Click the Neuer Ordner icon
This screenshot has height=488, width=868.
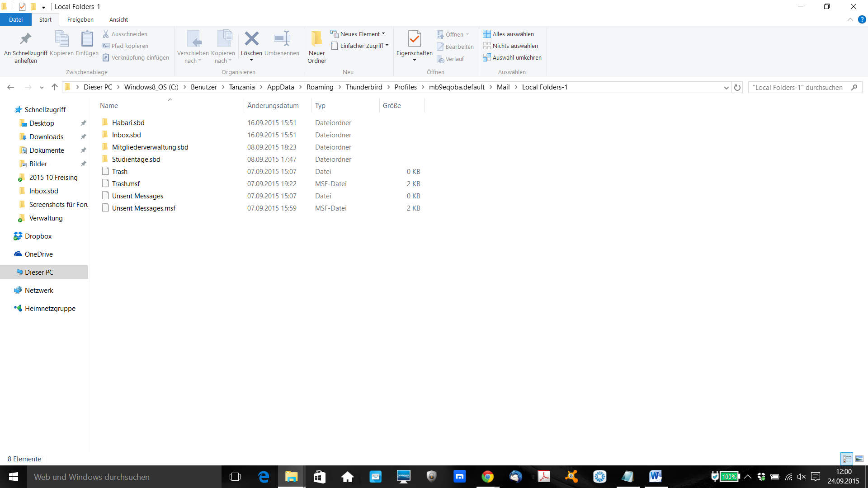click(x=316, y=39)
